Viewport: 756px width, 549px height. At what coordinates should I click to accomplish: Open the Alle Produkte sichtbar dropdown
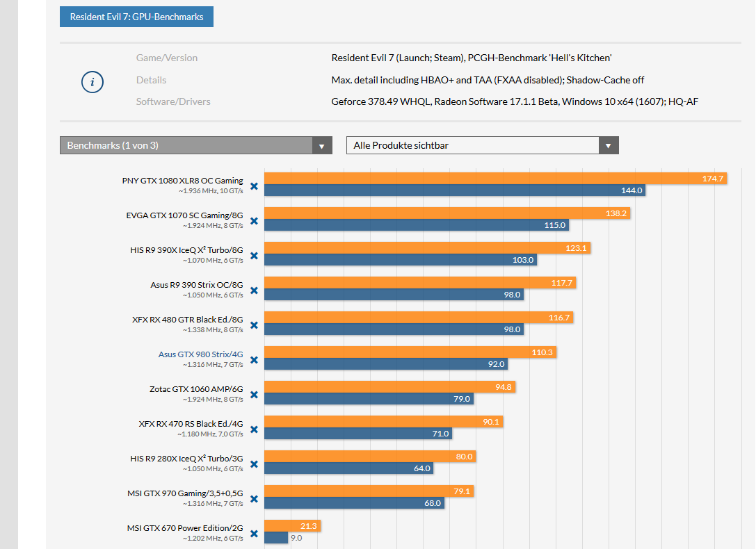(482, 145)
